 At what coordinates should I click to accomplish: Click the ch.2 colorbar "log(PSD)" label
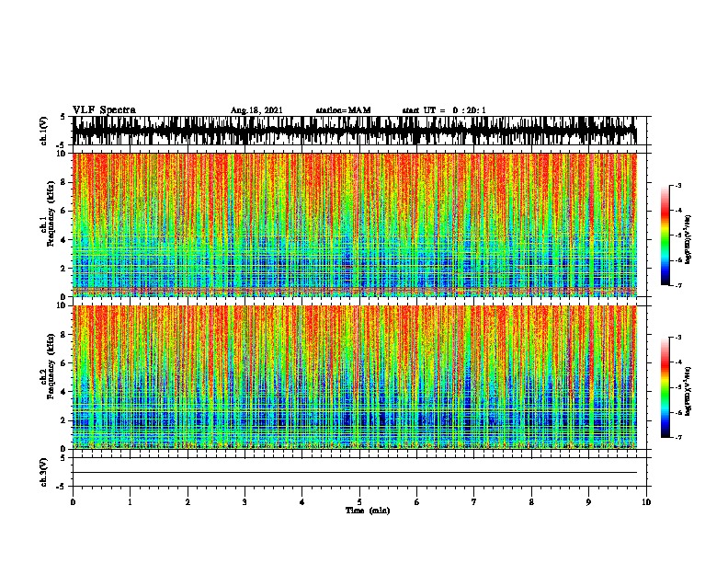pyautogui.click(x=688, y=391)
